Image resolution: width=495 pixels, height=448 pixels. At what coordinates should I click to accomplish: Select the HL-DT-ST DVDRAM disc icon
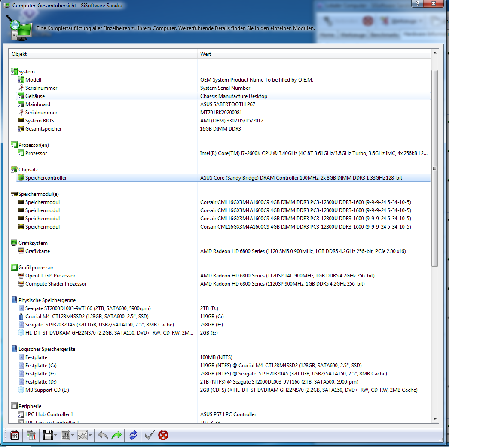coord(21,332)
